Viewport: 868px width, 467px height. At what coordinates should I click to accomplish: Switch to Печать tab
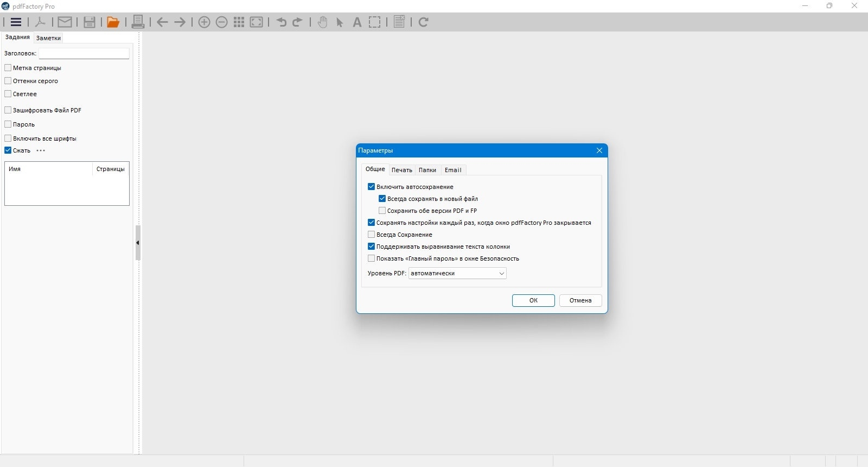(x=401, y=170)
